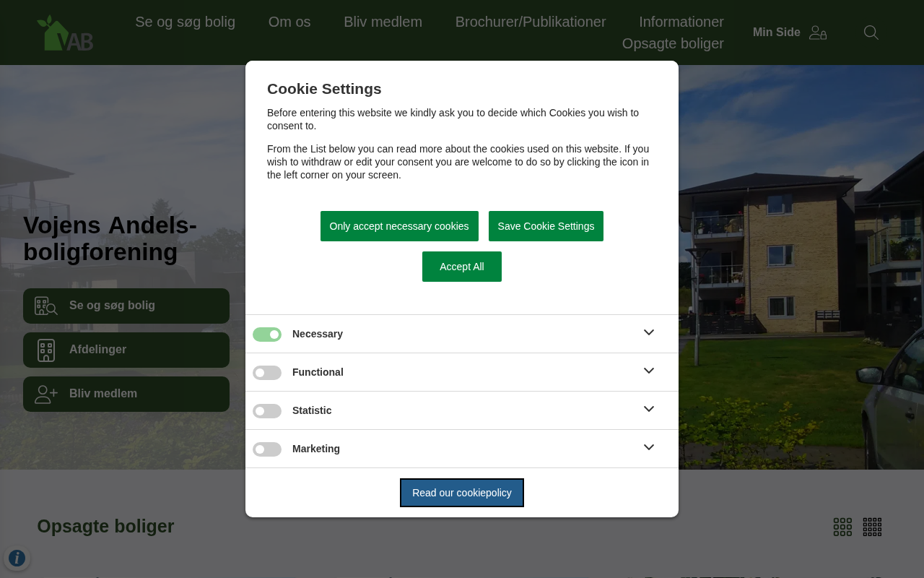Click the Bliv medlem hero button
Viewport: 924px width, 578px height.
tap(126, 394)
